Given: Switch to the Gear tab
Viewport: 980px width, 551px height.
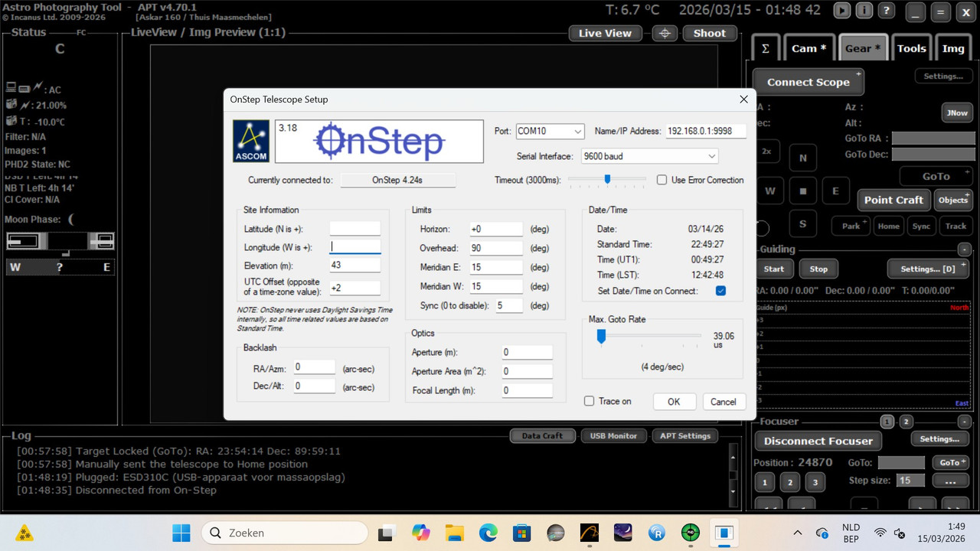Looking at the screenshot, I should click(x=863, y=48).
